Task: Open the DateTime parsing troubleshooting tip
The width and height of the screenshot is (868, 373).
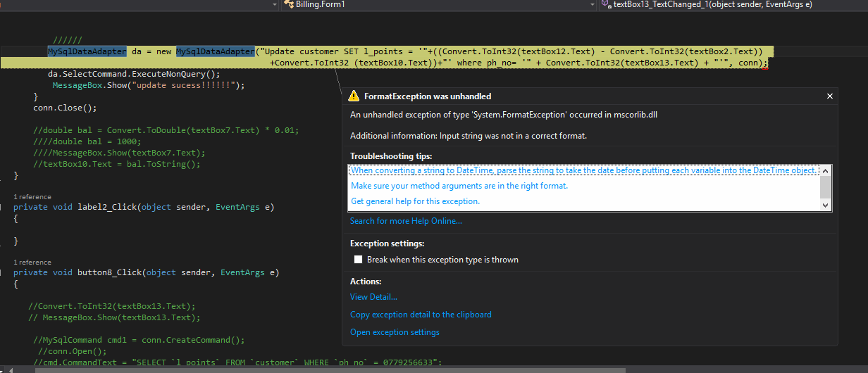Action: (583, 170)
